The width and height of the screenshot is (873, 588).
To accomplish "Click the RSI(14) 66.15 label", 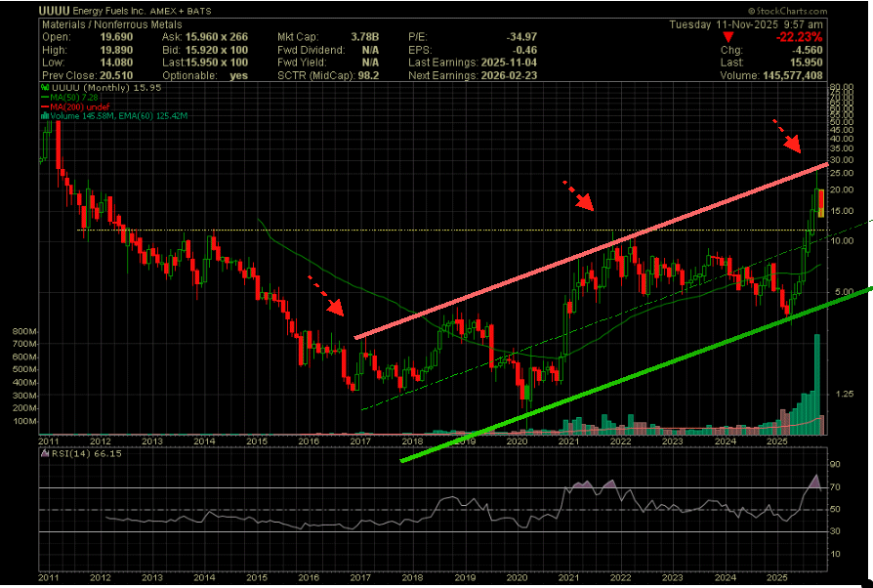I will [86, 454].
